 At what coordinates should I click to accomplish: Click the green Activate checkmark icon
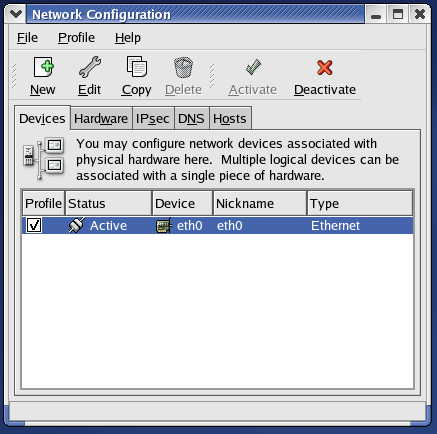[x=253, y=67]
